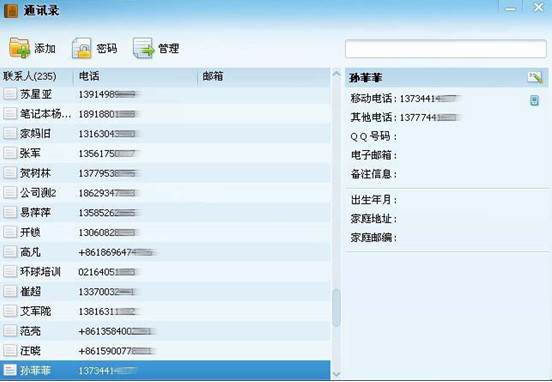The image size is (552, 382).
Task: Click the 其他电话 number in details
Action: tap(429, 117)
